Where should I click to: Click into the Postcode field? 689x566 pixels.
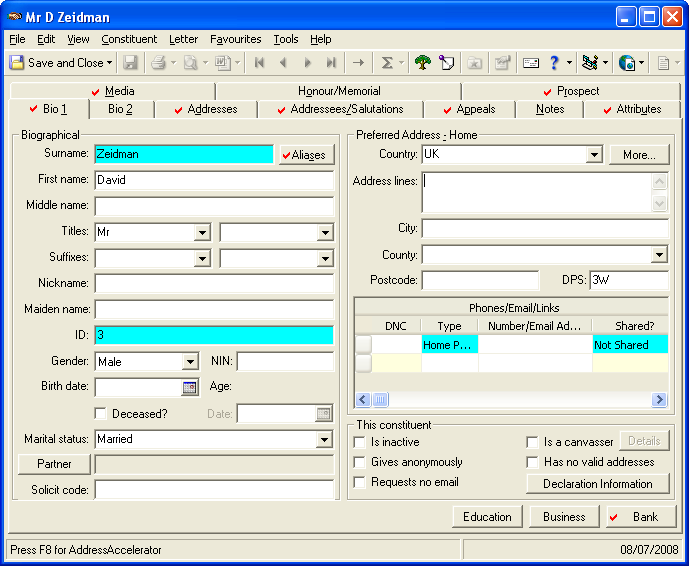coord(480,280)
